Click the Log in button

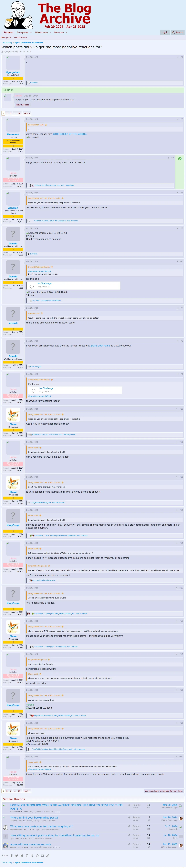tap(165, 32)
